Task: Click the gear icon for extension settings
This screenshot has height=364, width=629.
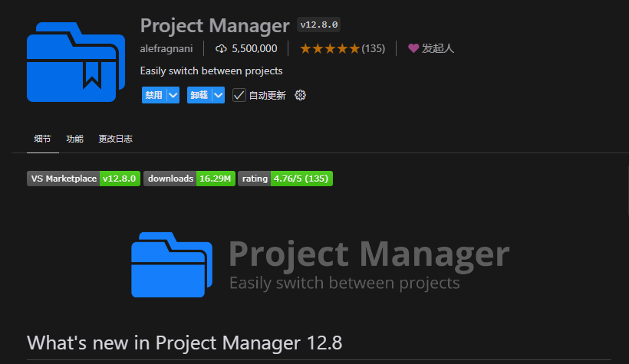Action: (301, 95)
